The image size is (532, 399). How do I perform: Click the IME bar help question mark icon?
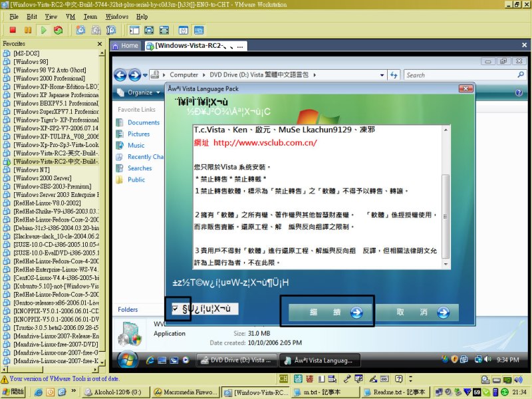399,378
